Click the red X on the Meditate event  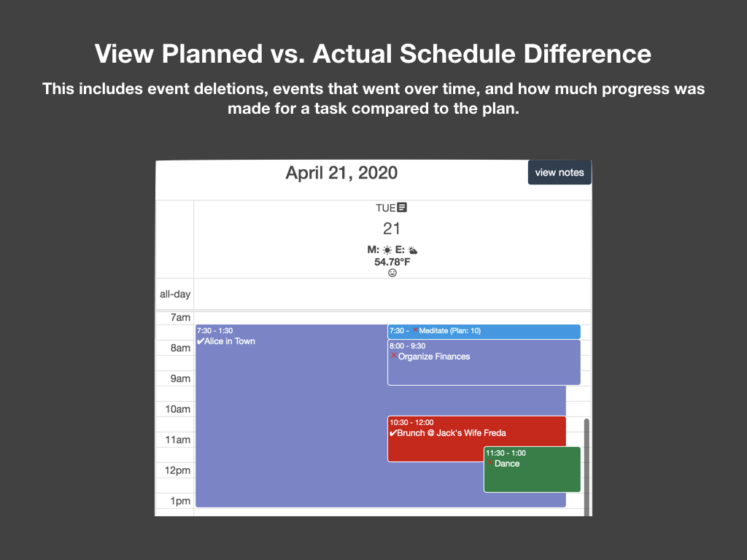click(x=416, y=330)
